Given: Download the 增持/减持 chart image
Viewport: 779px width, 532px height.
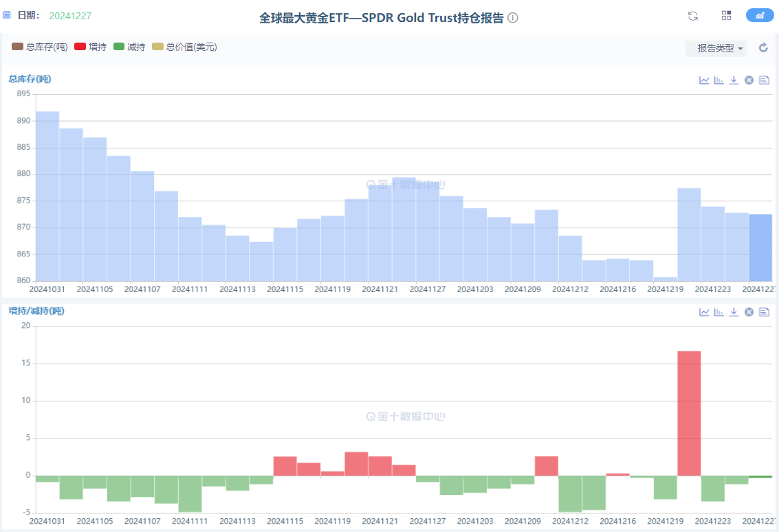Looking at the screenshot, I should pos(734,311).
